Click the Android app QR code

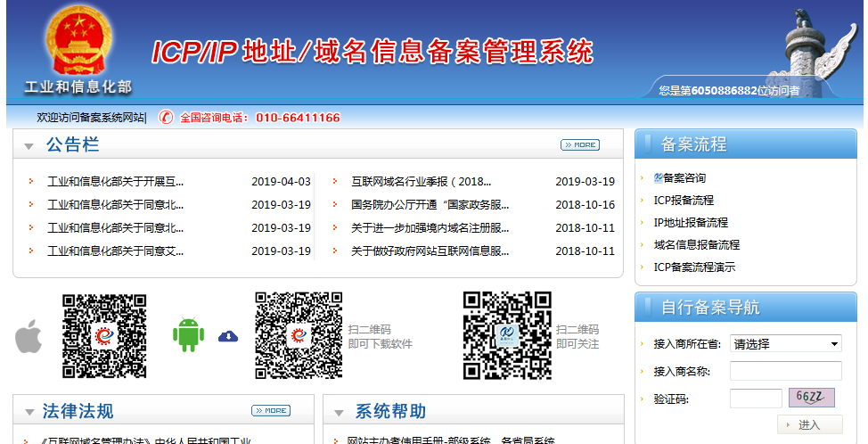[x=299, y=335]
